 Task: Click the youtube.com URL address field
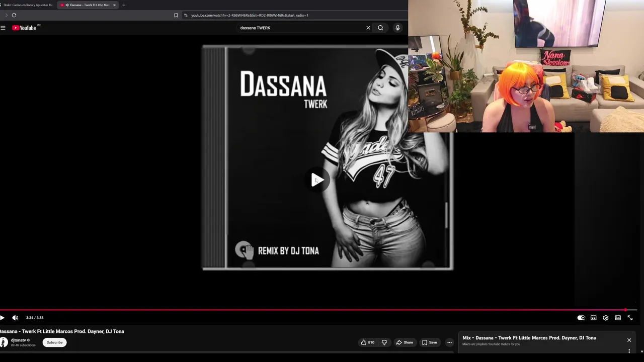(x=250, y=15)
